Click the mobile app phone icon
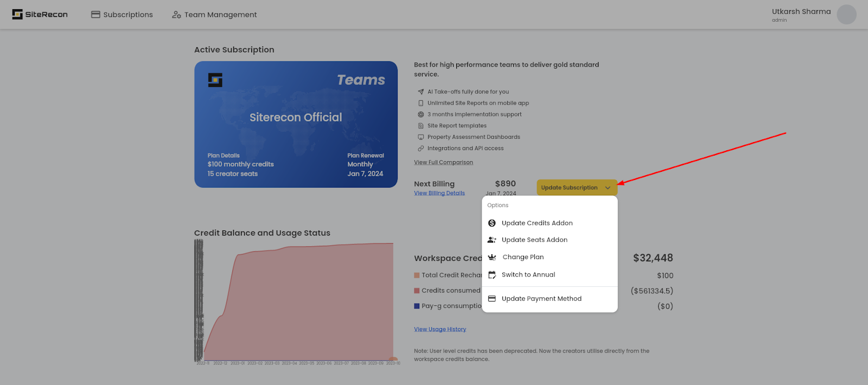 tap(420, 103)
